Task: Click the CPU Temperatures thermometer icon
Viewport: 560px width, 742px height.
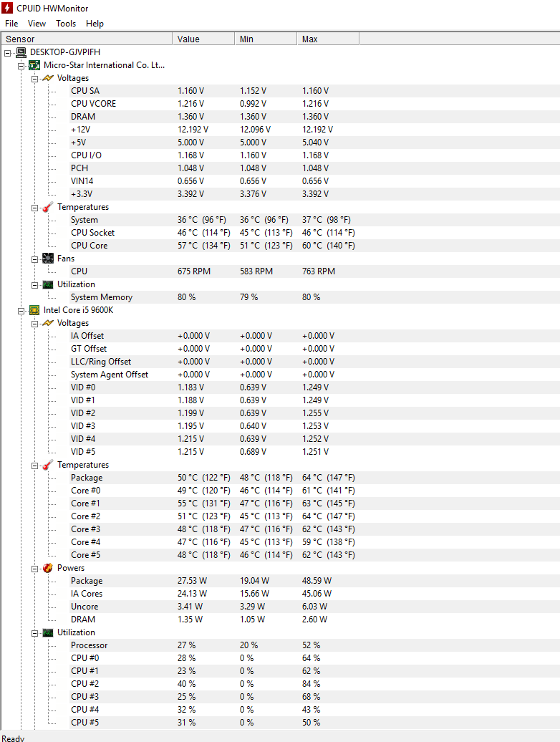Action: [x=48, y=465]
